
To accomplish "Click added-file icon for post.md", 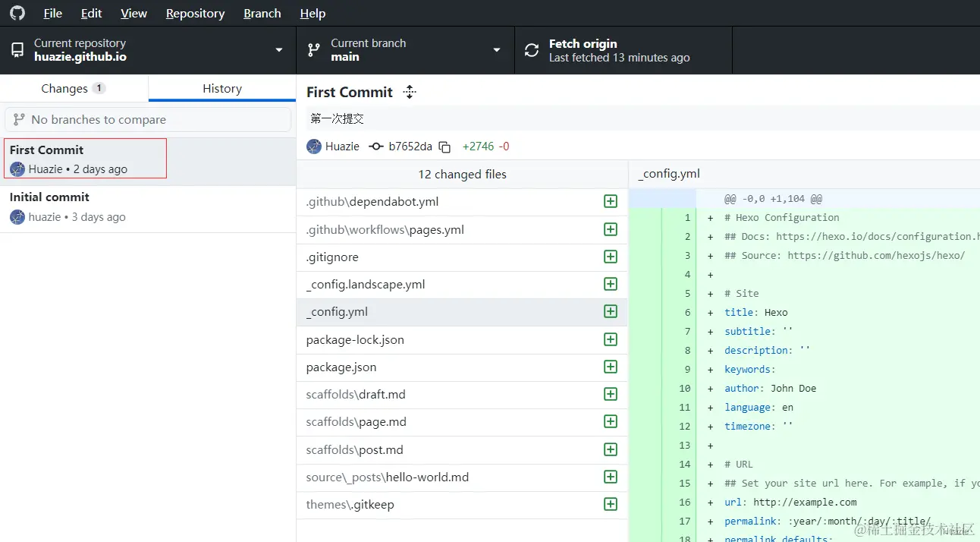I will (611, 449).
